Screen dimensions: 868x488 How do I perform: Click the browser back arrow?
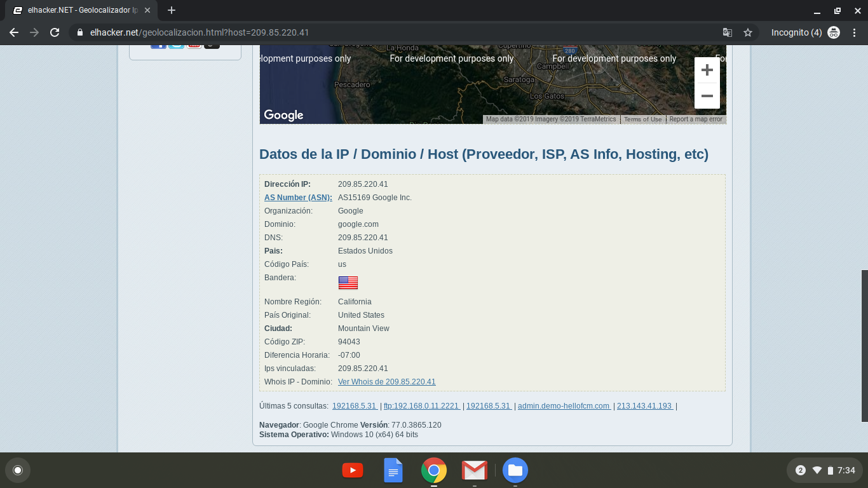(14, 32)
